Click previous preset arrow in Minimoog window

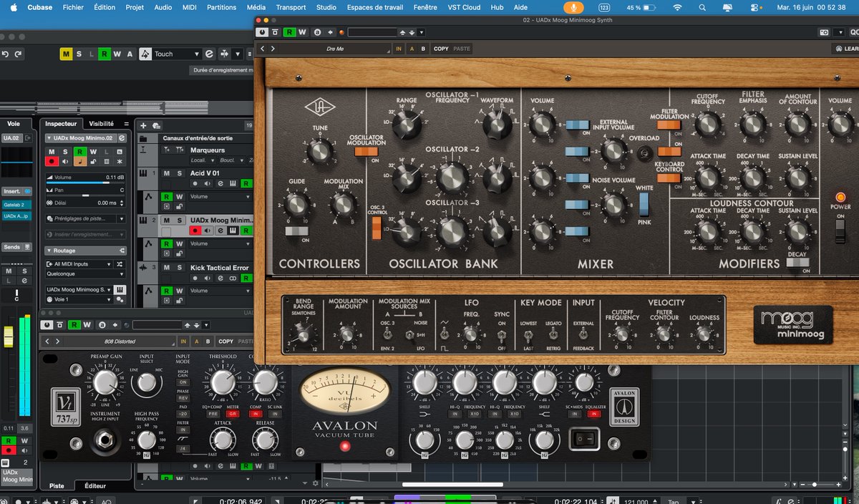(x=263, y=49)
